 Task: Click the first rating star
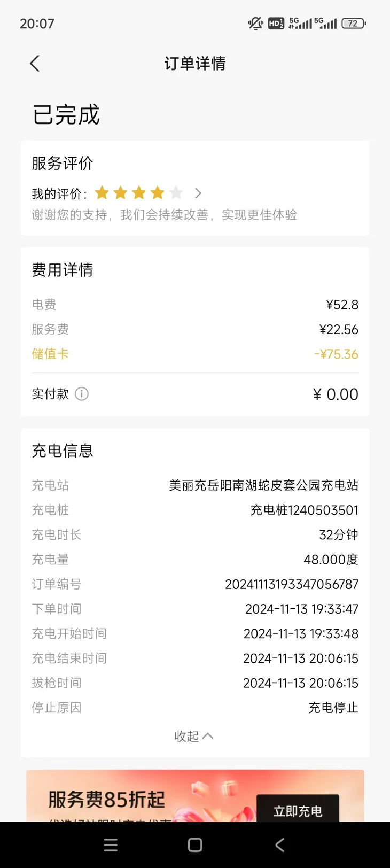pyautogui.click(x=102, y=192)
